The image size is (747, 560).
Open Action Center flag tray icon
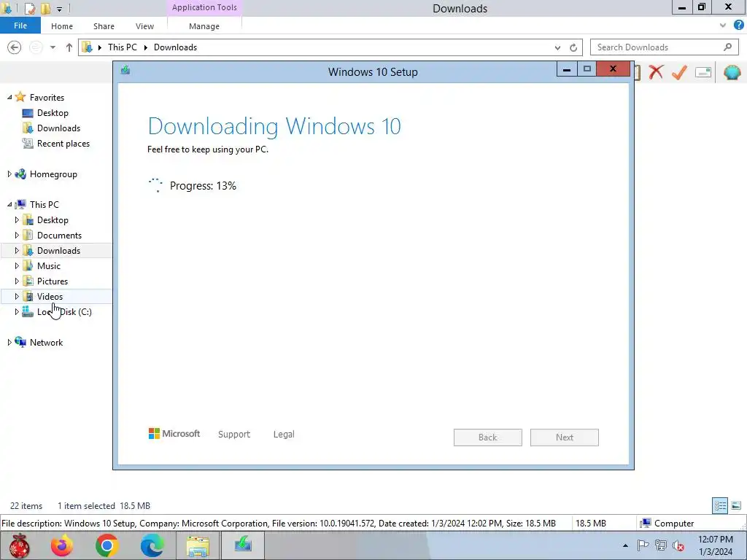(643, 545)
